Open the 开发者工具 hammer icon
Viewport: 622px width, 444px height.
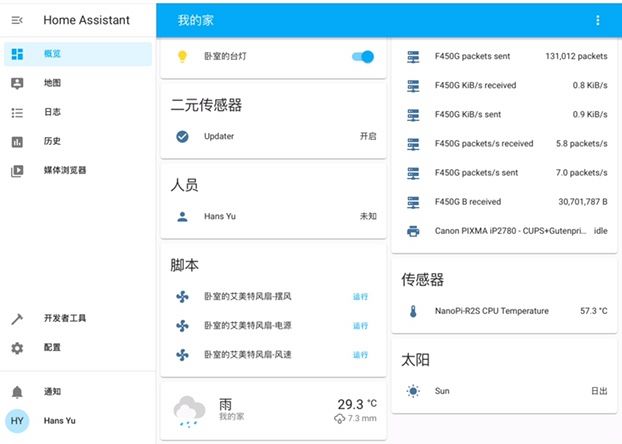tap(17, 319)
